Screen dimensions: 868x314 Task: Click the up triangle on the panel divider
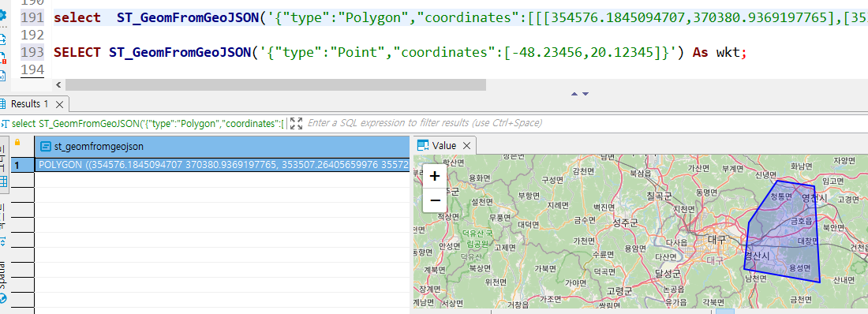(x=574, y=94)
